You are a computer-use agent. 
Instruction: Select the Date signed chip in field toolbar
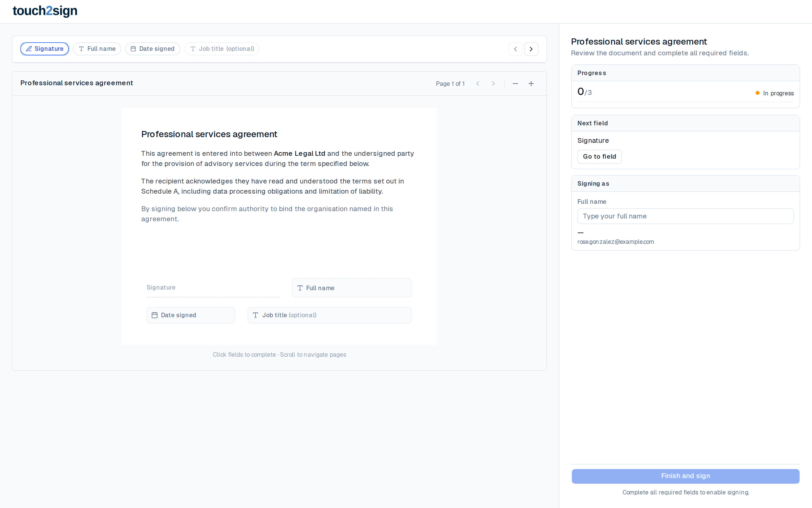[153, 49]
